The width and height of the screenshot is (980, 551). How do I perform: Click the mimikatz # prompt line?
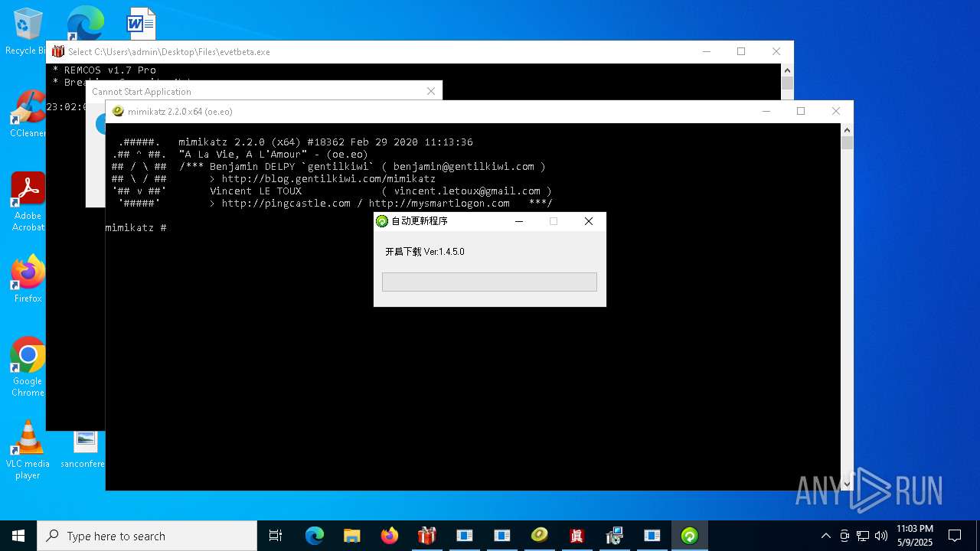point(136,228)
